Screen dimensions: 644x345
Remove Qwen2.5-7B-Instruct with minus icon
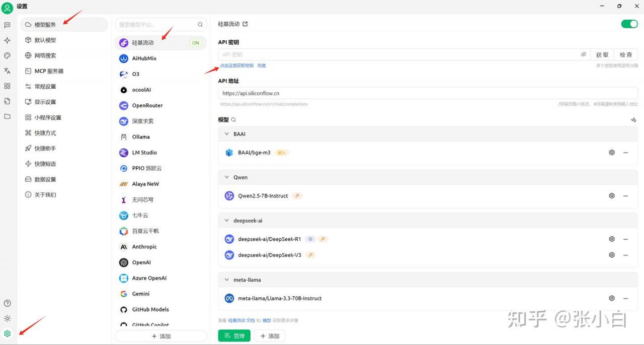[625, 196]
